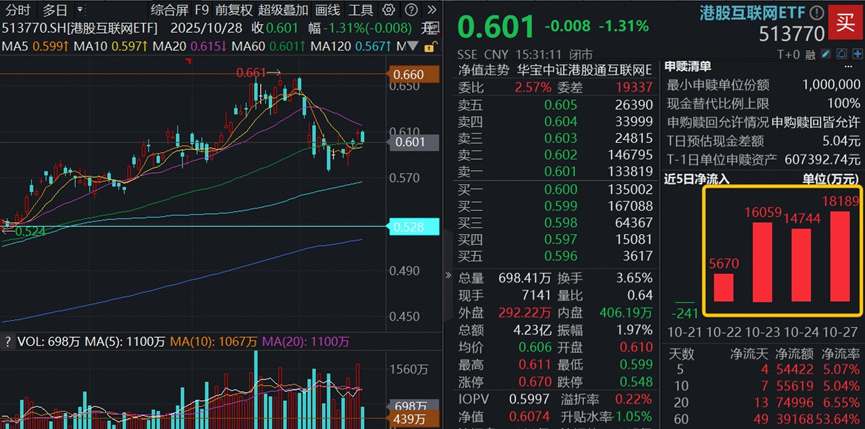Expand more toolbar options double arrow
This screenshot has height=429, width=865.
pyautogui.click(x=432, y=10)
